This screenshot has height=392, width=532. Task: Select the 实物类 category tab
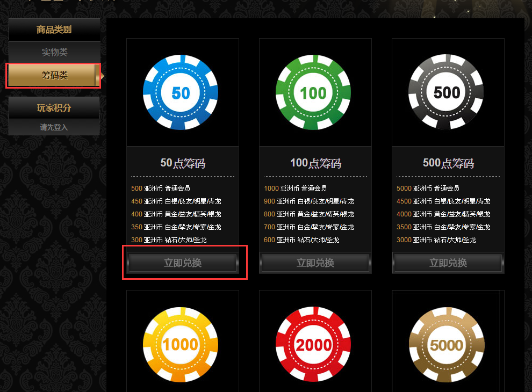click(54, 52)
